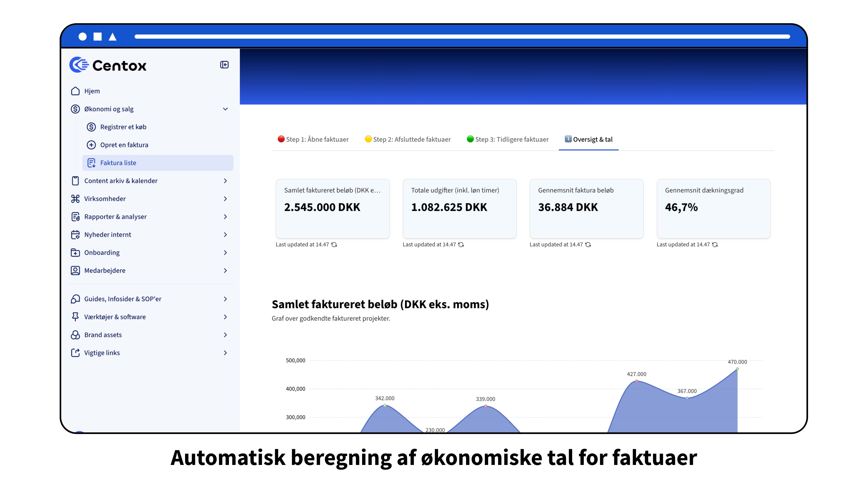This screenshot has width=868, height=493.
Task: Collapse the sidebar with the panel icon
Action: tap(224, 65)
